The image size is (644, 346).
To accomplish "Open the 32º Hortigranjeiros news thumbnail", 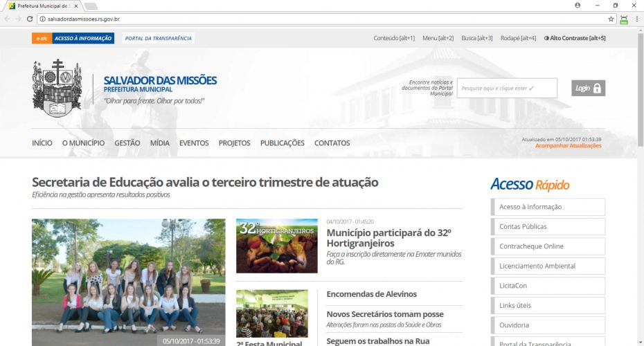I will coord(276,246).
